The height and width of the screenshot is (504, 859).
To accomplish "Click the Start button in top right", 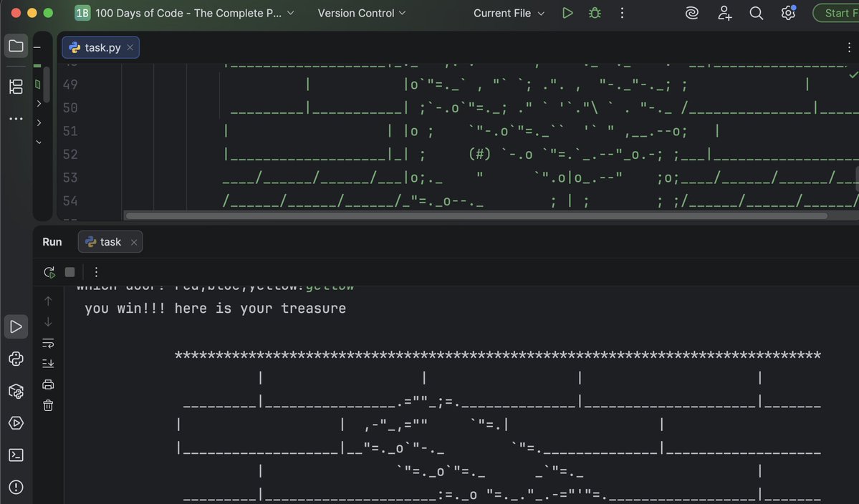I will pos(837,13).
